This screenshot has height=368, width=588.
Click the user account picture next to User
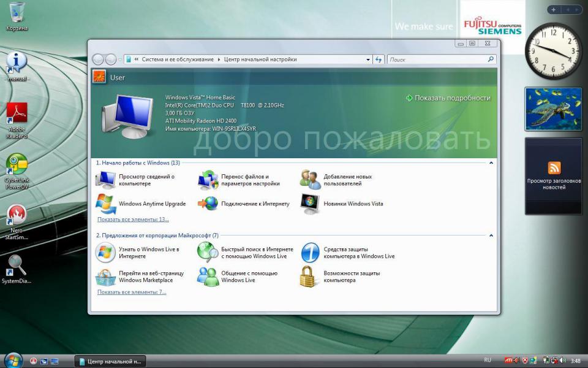click(x=99, y=77)
